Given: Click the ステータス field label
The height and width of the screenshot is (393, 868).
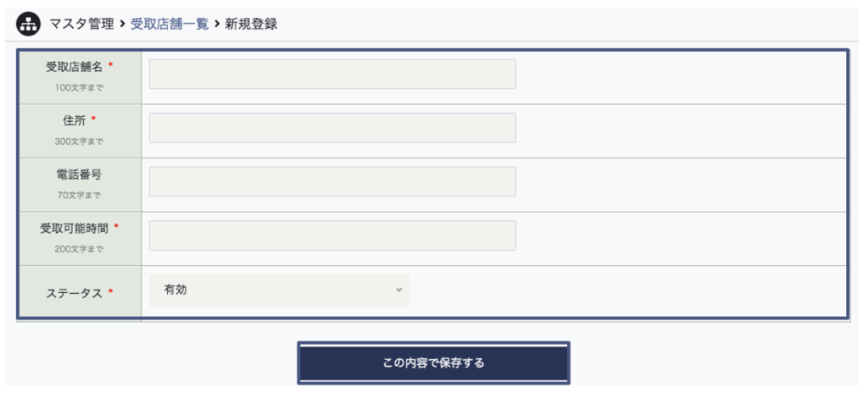Looking at the screenshot, I should (x=74, y=293).
